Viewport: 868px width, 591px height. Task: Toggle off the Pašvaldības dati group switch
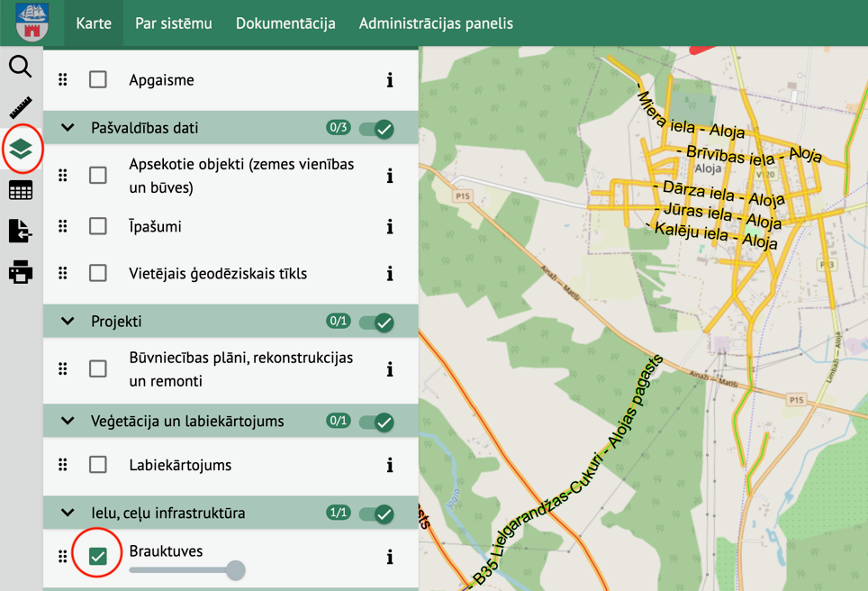pos(376,129)
